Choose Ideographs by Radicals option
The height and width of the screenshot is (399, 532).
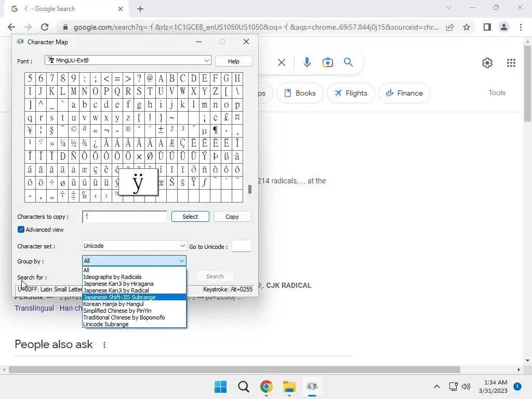click(134, 277)
